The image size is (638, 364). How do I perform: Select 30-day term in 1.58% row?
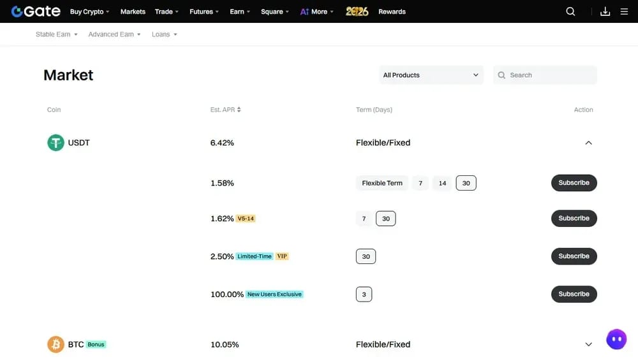[466, 183]
